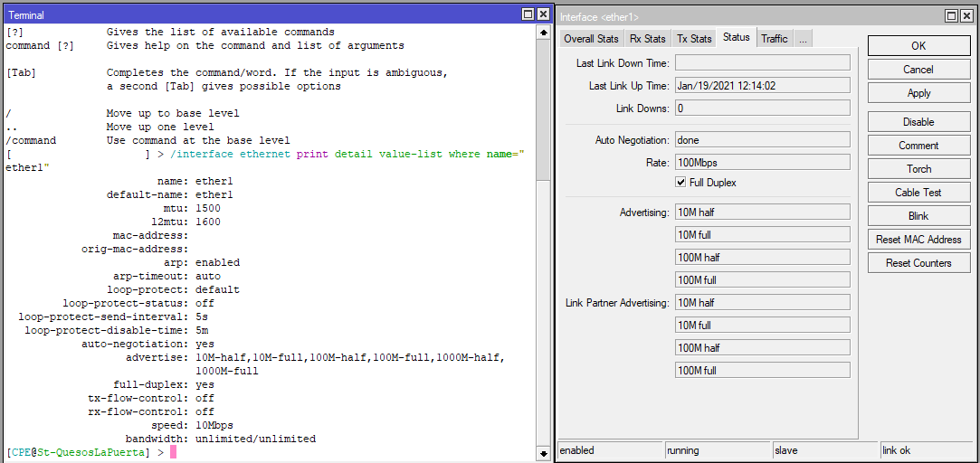Reset MAC Address of ether1
Screen dimensions: 980x463
918,240
